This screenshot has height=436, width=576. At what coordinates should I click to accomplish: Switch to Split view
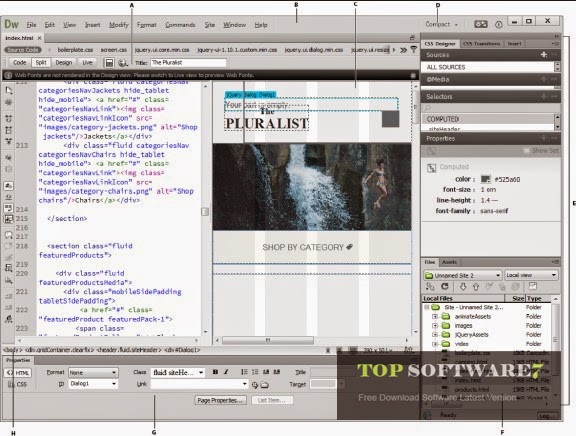(x=41, y=62)
